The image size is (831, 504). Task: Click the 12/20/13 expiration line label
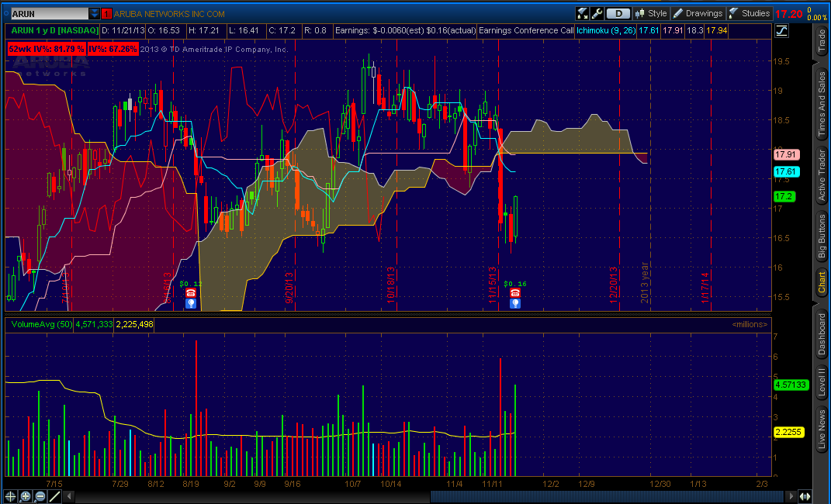coord(615,285)
